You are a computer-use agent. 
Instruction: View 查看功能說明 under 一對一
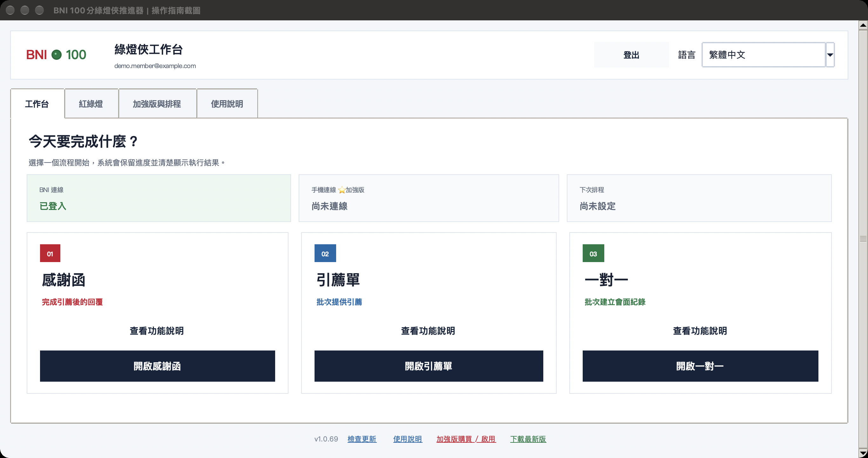point(700,330)
